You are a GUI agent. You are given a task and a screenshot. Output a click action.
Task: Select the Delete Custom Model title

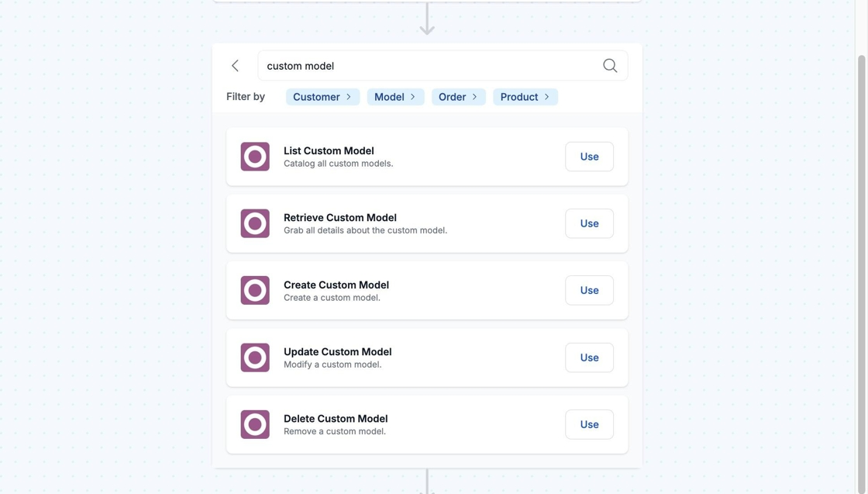click(x=336, y=419)
